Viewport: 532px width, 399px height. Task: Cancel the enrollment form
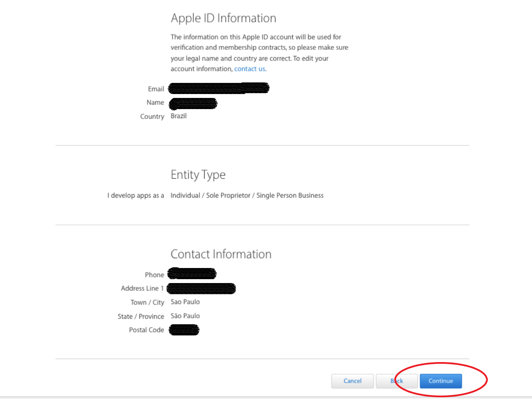(352, 381)
